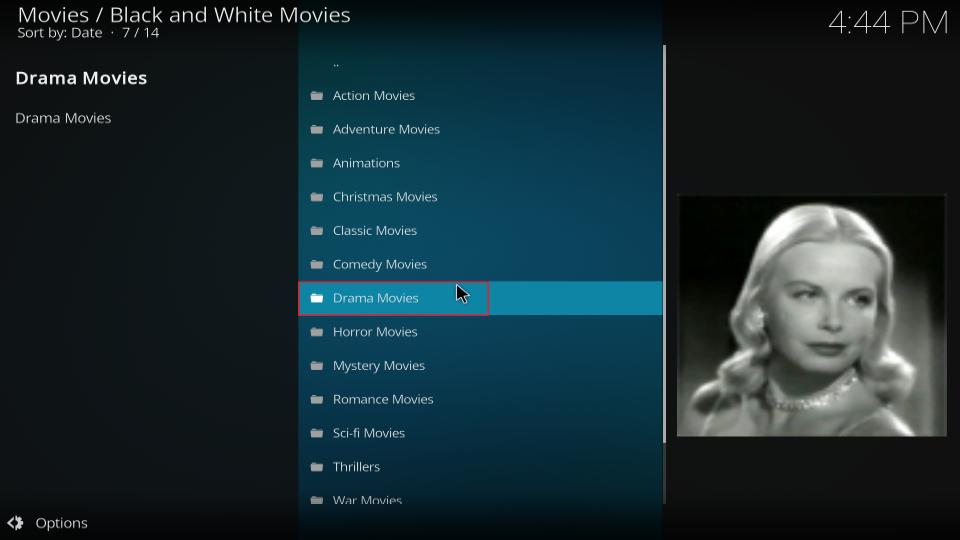Click the Movies / Black and White Movies breadcrumb
Image resolution: width=960 pixels, height=540 pixels.
point(184,15)
